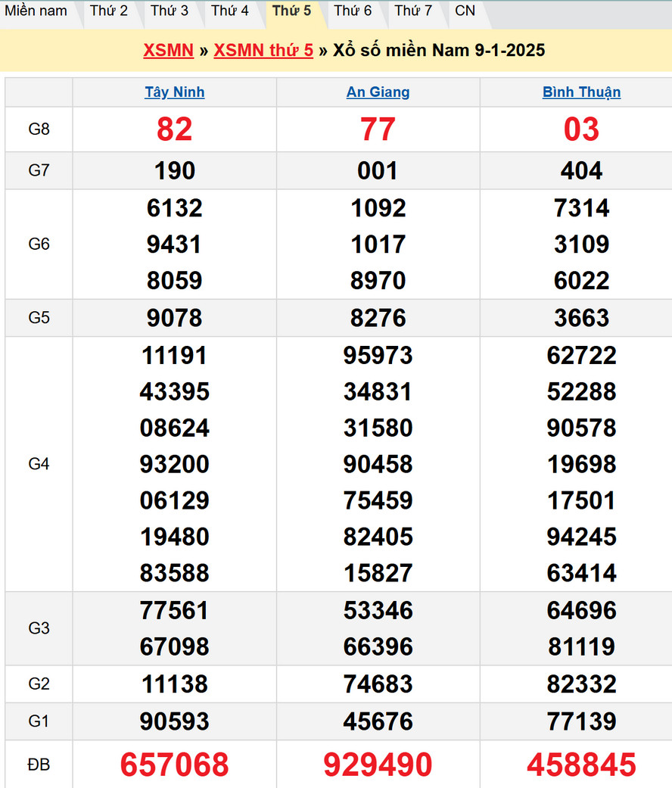Go to the Thứ 4 tab

(230, 11)
